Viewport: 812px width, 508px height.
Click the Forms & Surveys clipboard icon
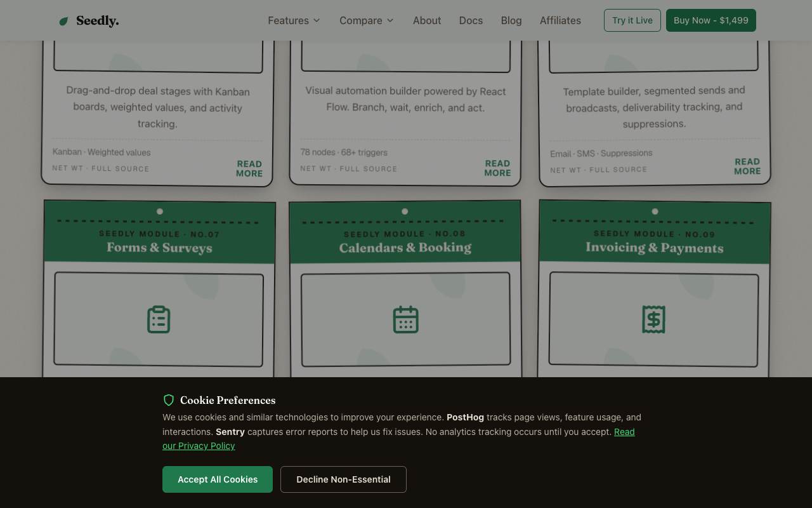[x=159, y=319]
